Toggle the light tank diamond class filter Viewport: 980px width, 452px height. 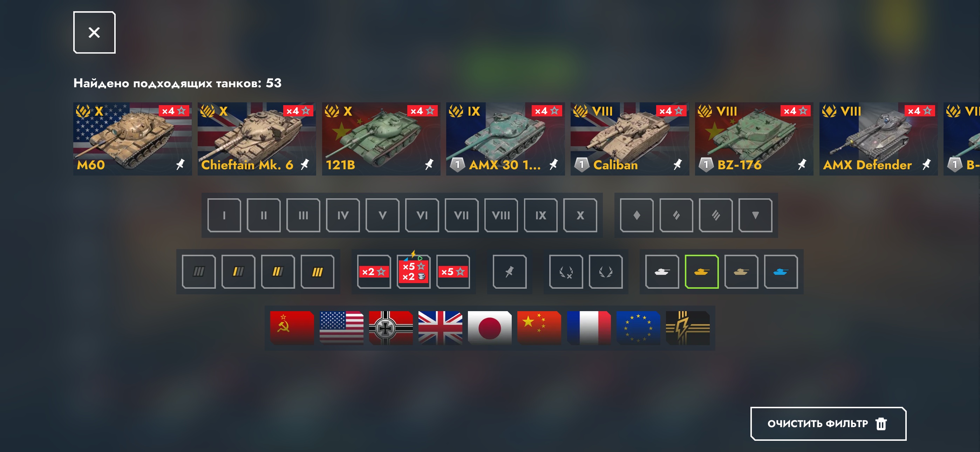pyautogui.click(x=637, y=215)
